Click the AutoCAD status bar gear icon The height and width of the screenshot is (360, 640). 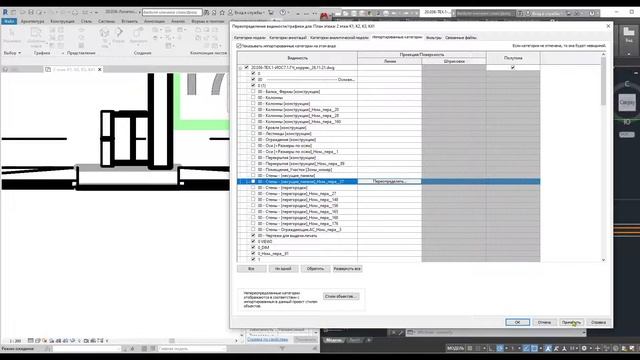click(x=584, y=348)
